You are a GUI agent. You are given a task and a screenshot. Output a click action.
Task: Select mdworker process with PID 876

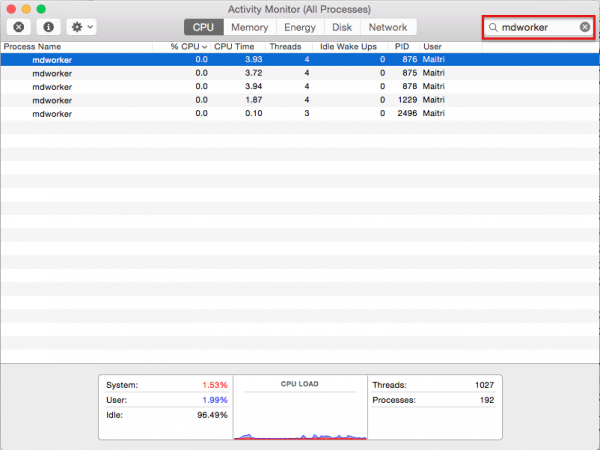52,60
